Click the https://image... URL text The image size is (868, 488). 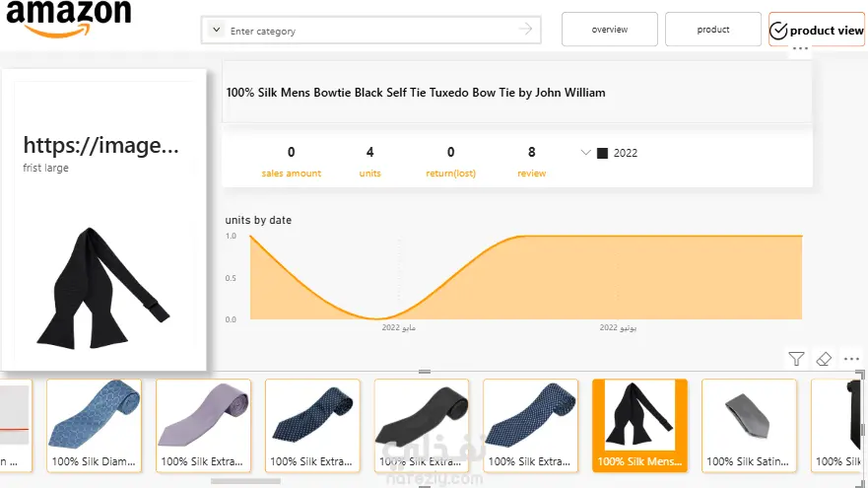tap(100, 145)
